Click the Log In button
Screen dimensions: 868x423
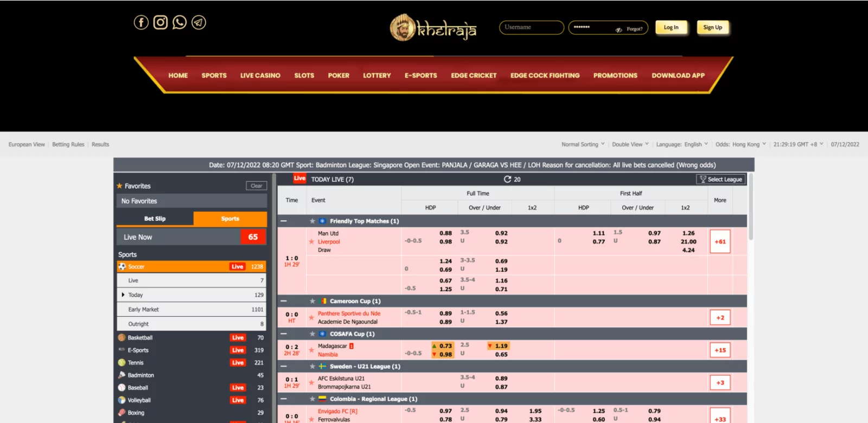(671, 27)
